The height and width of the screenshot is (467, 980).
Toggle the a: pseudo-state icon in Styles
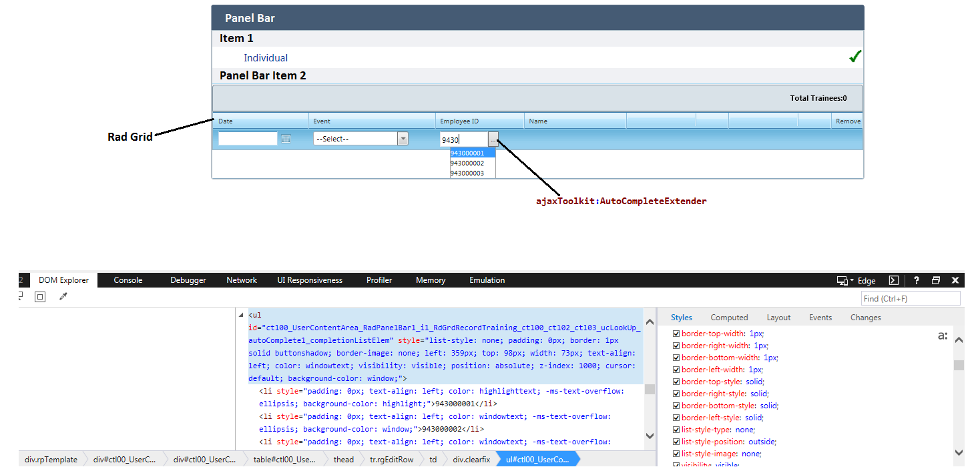tap(943, 336)
